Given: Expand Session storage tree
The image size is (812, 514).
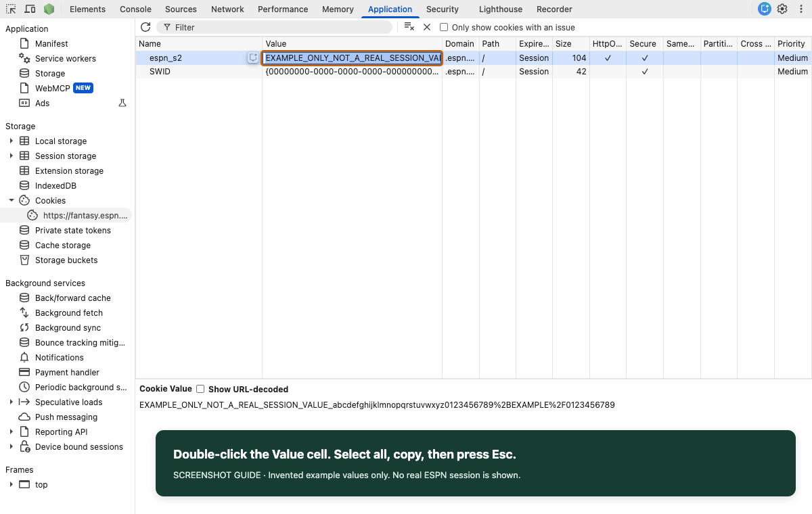Looking at the screenshot, I should point(11,156).
